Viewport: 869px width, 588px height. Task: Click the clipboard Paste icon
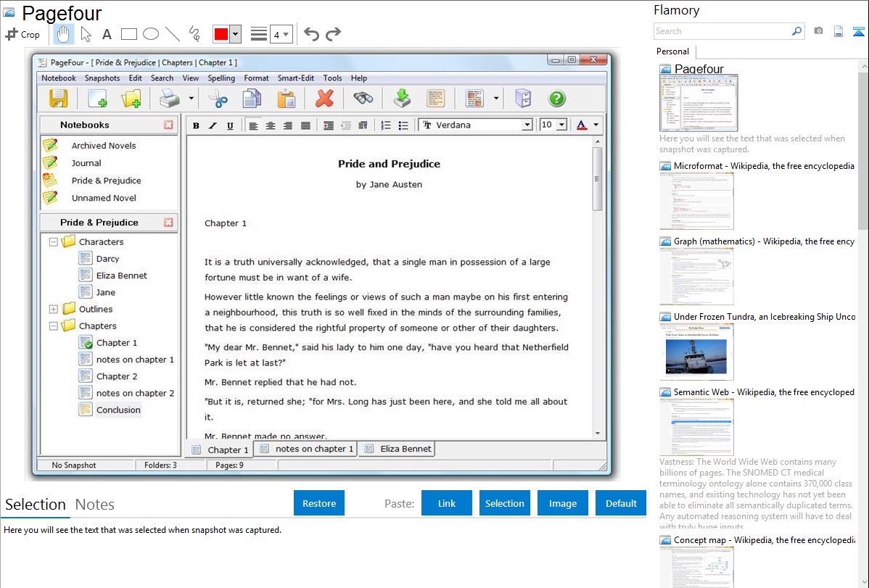286,99
